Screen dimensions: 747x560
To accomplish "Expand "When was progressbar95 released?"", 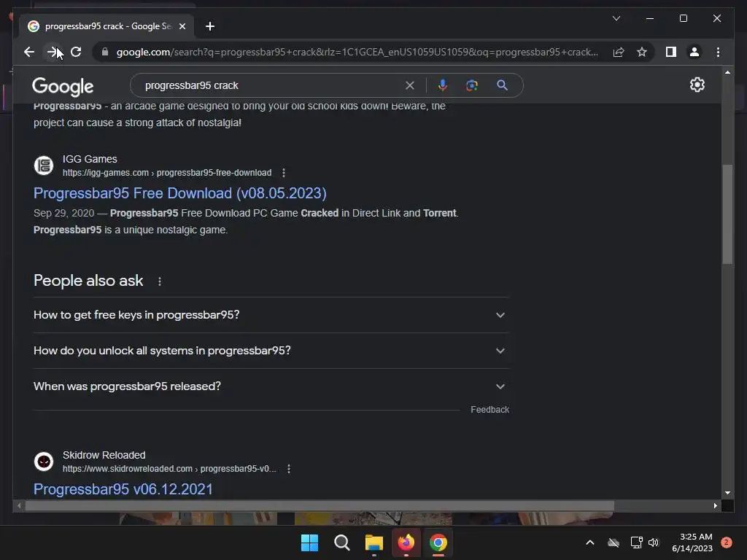I will point(271,386).
